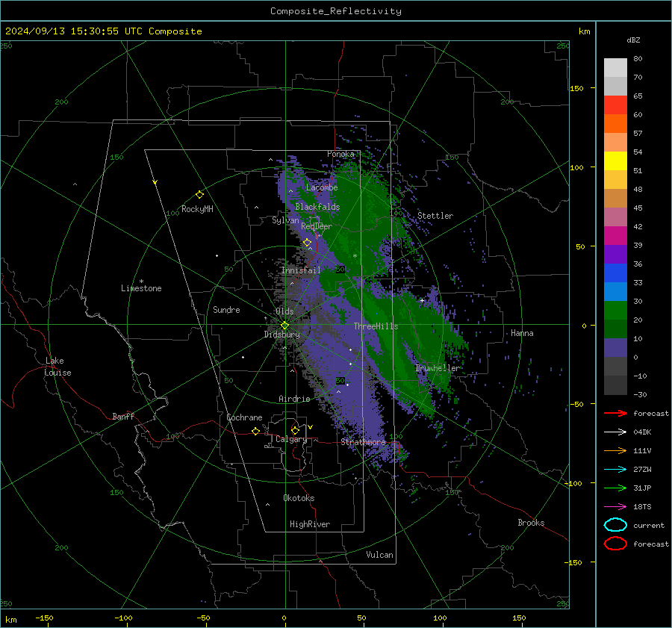Click the green 31JP arrow icon

615,488
